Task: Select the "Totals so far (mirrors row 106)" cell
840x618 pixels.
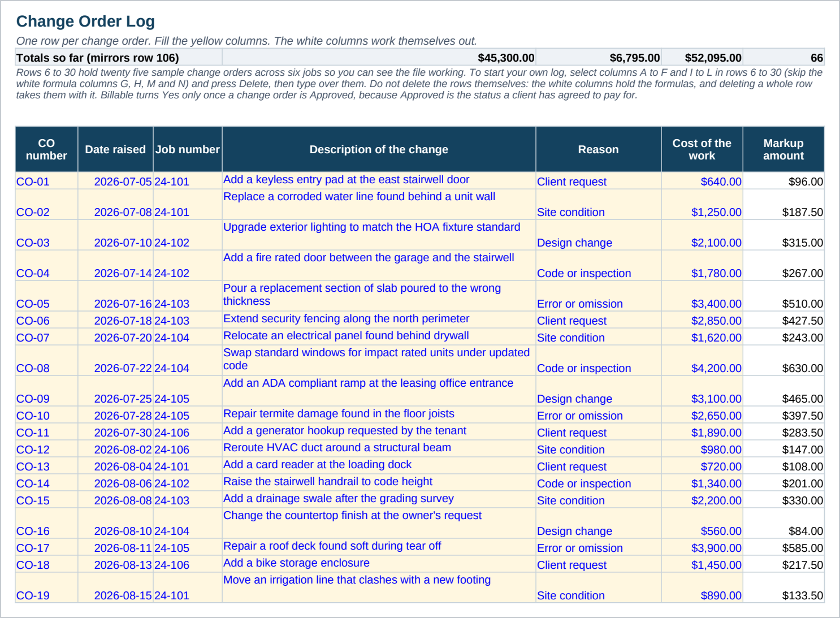Action: click(119, 58)
